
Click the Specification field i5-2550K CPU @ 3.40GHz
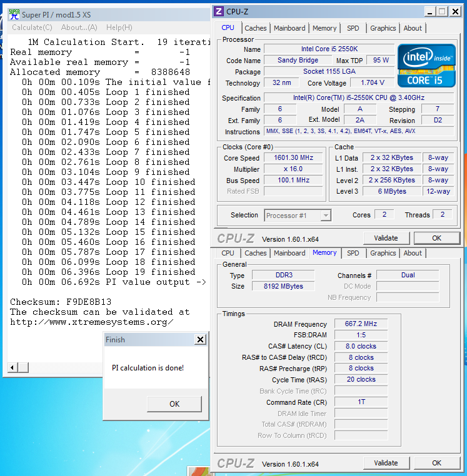pyautogui.click(x=359, y=97)
